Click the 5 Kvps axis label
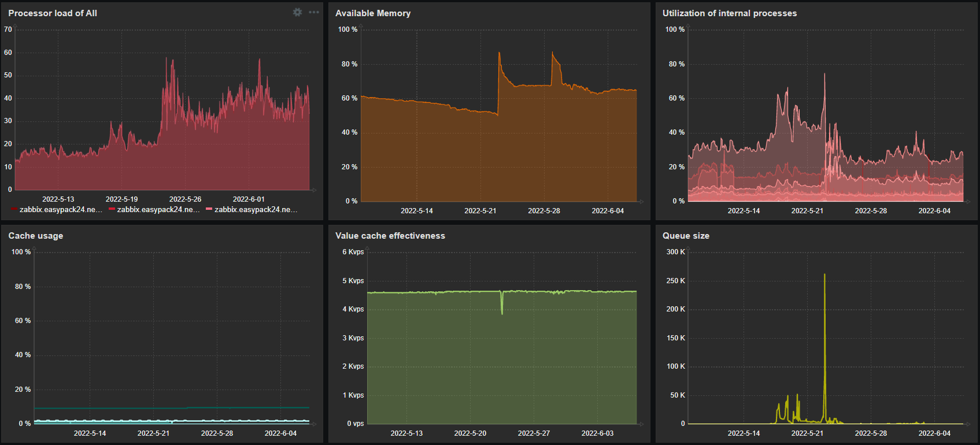 (353, 281)
